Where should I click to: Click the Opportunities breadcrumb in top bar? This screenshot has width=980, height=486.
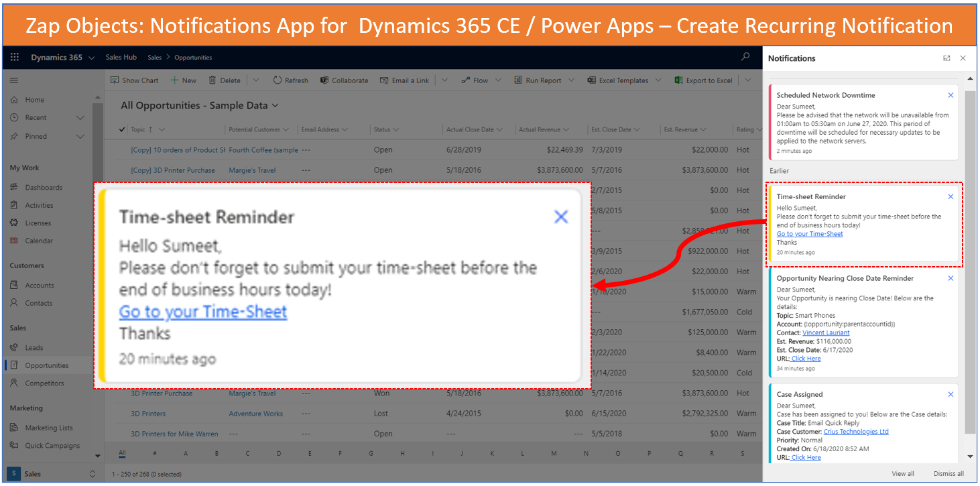click(x=193, y=58)
